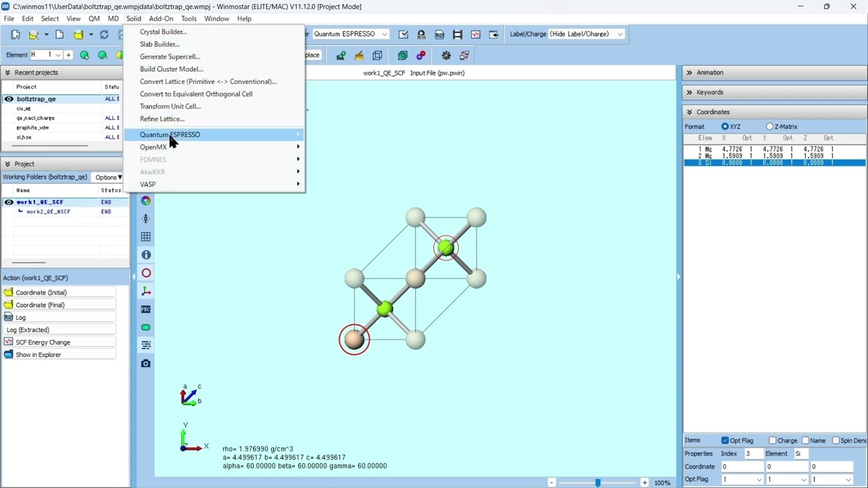Open Coordinate (Final) action
Image resolution: width=868 pixels, height=488 pixels.
point(59,305)
